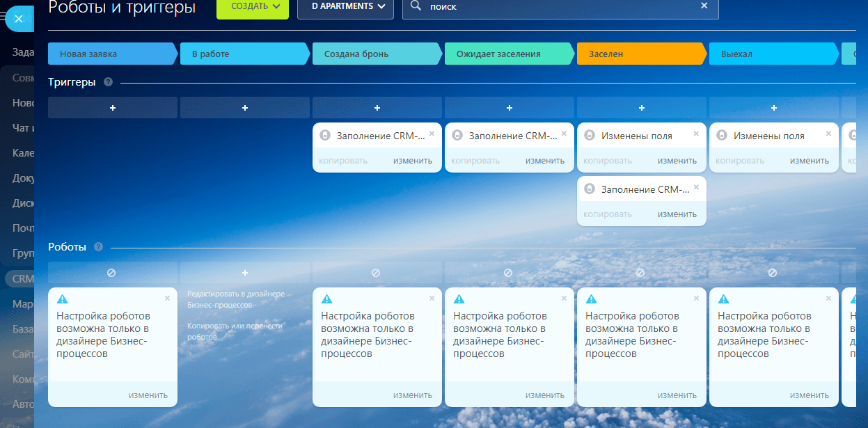868x428 pixels.
Task: Click warning icon on Заселен robot card
Action: 591,299
